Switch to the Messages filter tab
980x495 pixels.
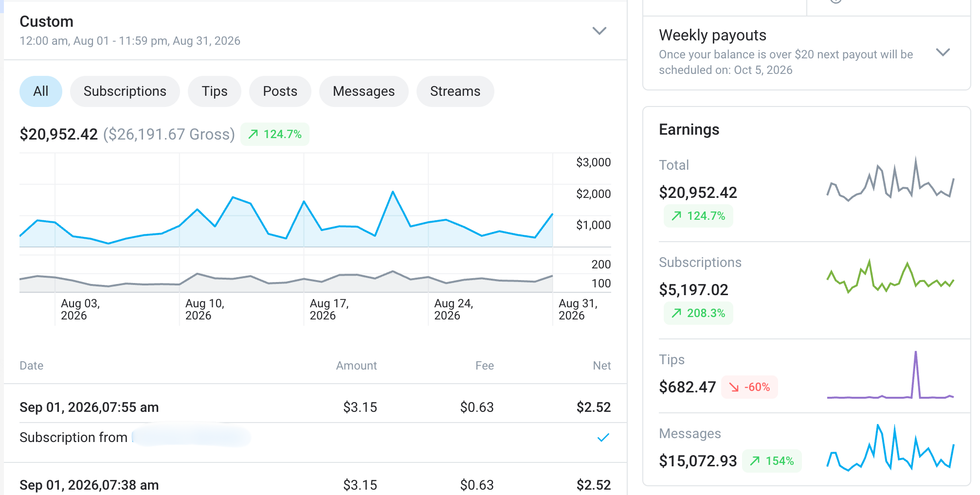[364, 91]
